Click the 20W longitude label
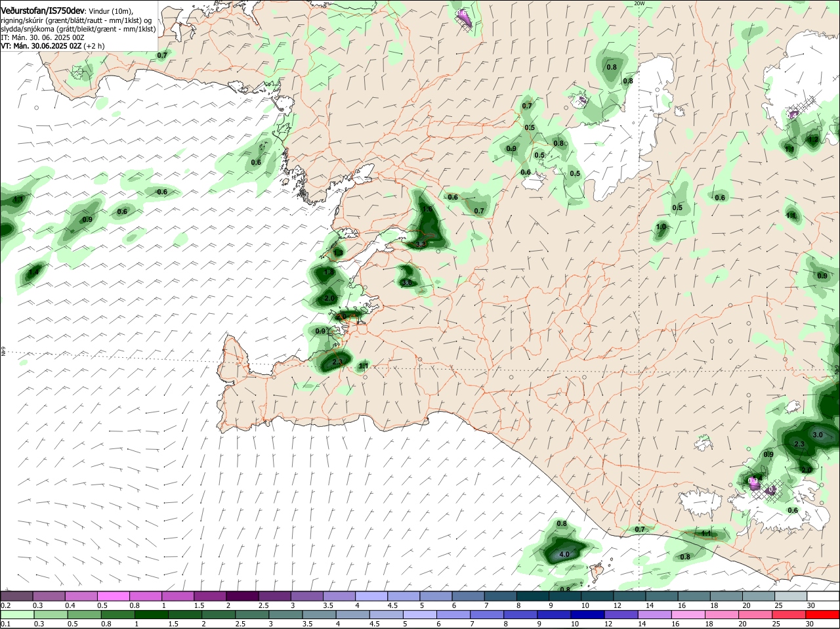Screen dimensions: 840x629 point(639,3)
